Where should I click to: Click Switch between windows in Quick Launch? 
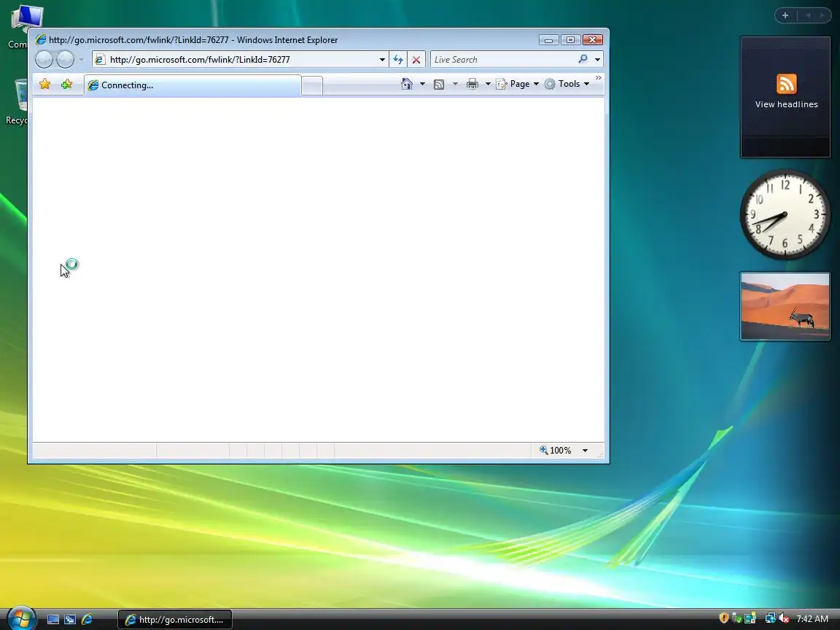70,619
